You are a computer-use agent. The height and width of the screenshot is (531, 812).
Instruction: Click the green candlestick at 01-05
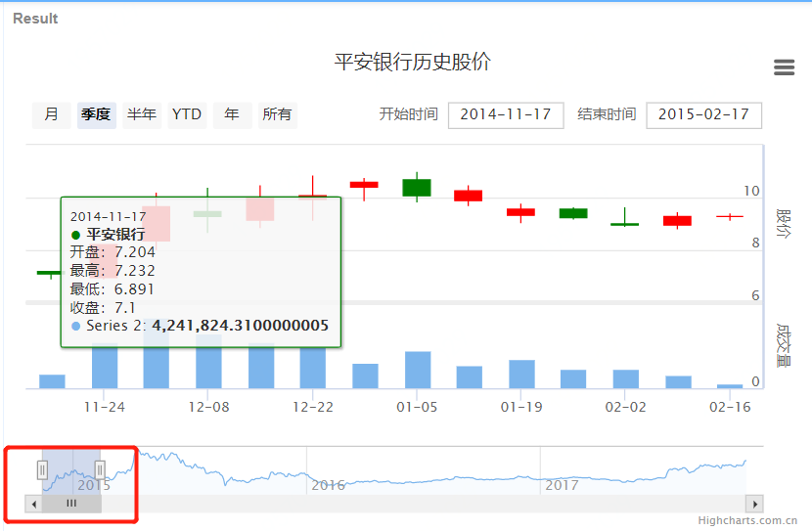(417, 188)
